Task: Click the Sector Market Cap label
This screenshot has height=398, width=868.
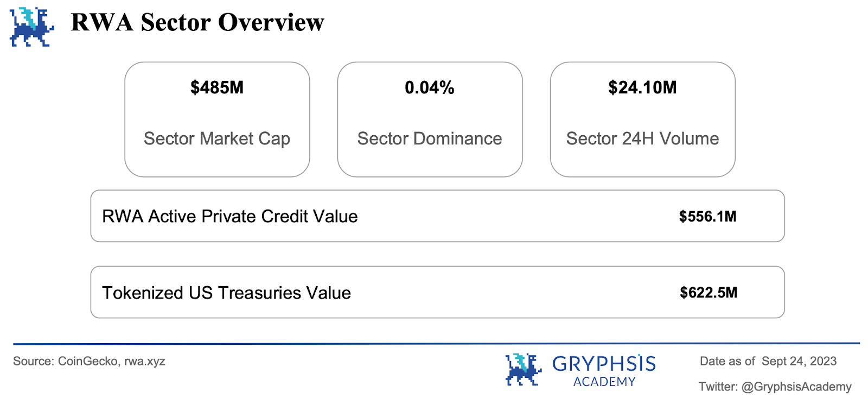Action: click(217, 138)
